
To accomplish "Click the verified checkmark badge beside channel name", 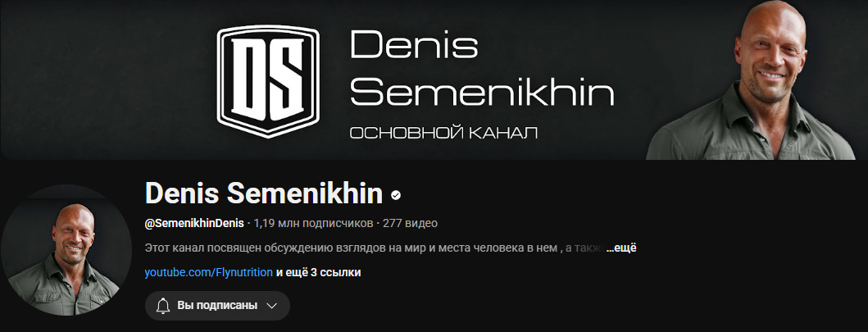I will [396, 195].
